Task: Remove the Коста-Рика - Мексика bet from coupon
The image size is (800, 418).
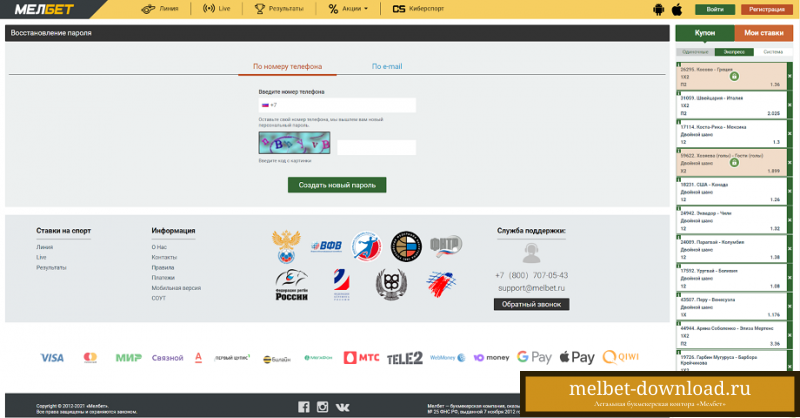Action: click(790, 134)
